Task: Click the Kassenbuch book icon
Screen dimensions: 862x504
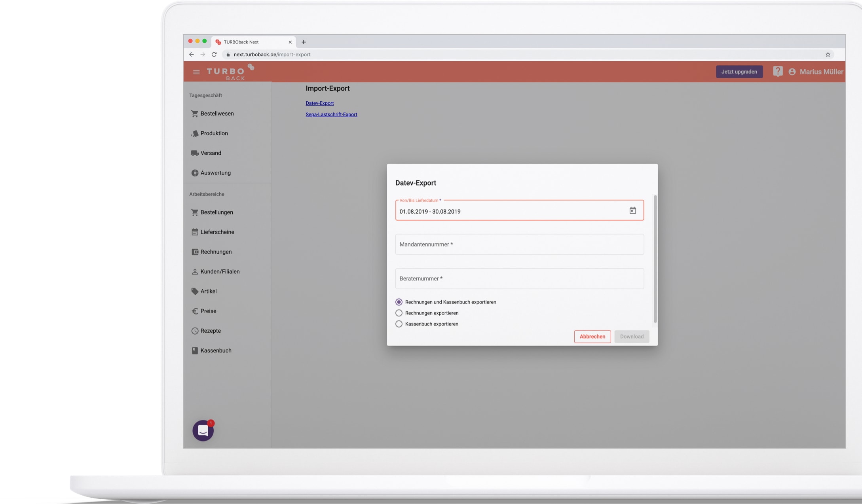Action: [195, 351]
